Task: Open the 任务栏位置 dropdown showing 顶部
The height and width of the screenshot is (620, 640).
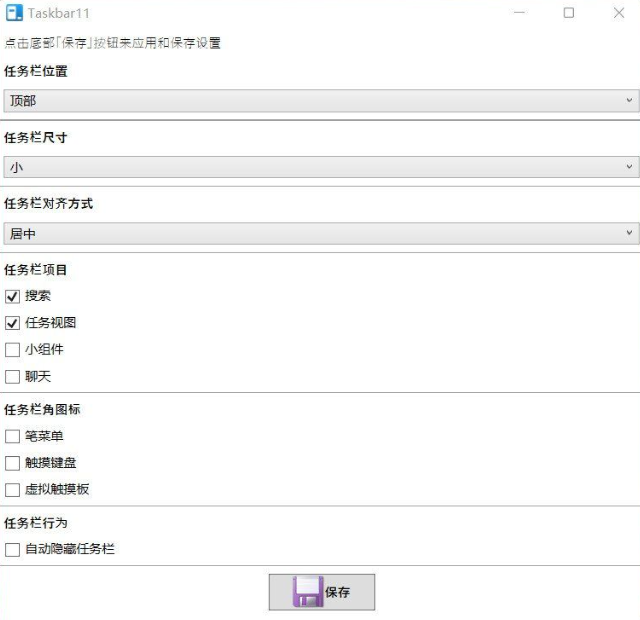Action: click(321, 100)
